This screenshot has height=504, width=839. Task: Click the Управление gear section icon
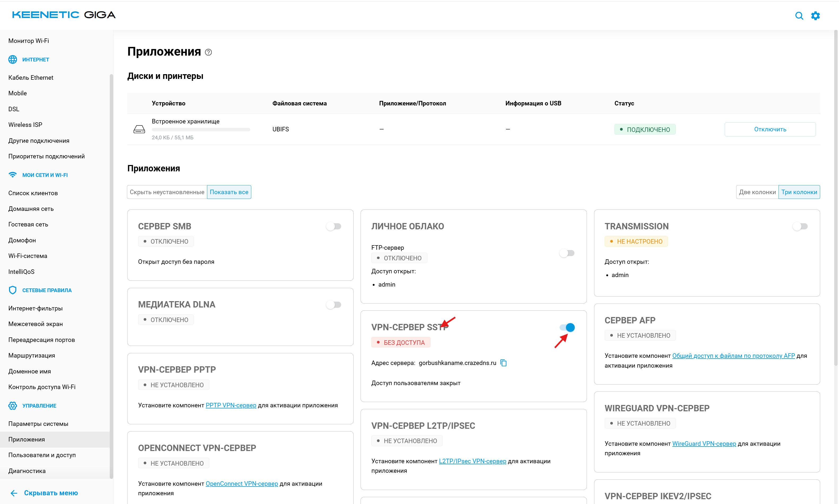pos(12,405)
